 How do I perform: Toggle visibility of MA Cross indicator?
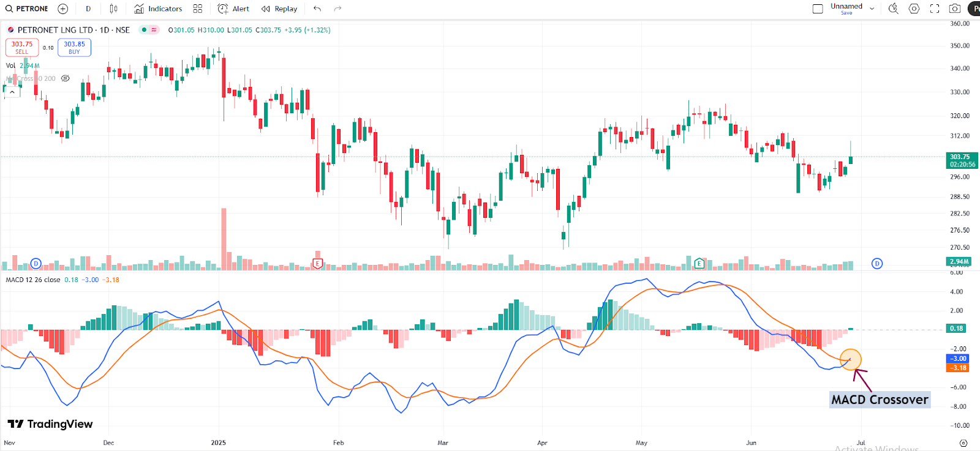[x=66, y=78]
